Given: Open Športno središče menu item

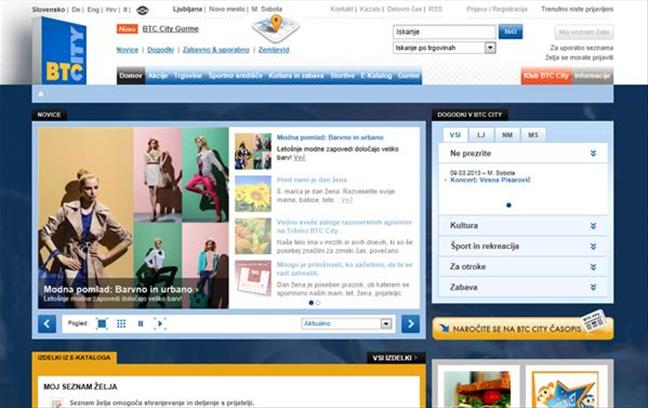Looking at the screenshot, I should tap(236, 76).
